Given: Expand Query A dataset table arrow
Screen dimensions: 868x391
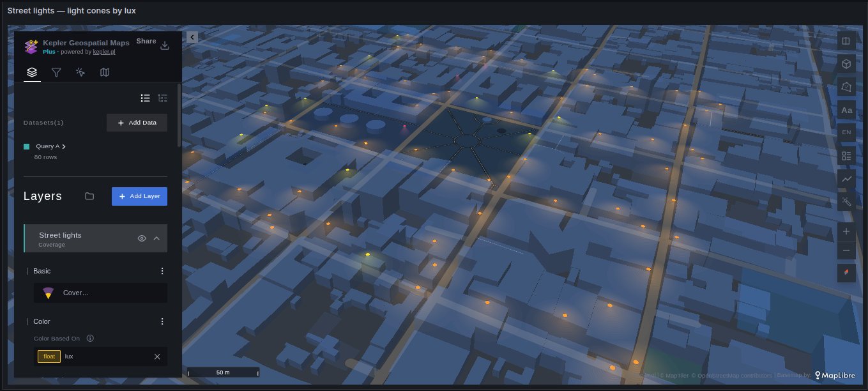Looking at the screenshot, I should 64,146.
